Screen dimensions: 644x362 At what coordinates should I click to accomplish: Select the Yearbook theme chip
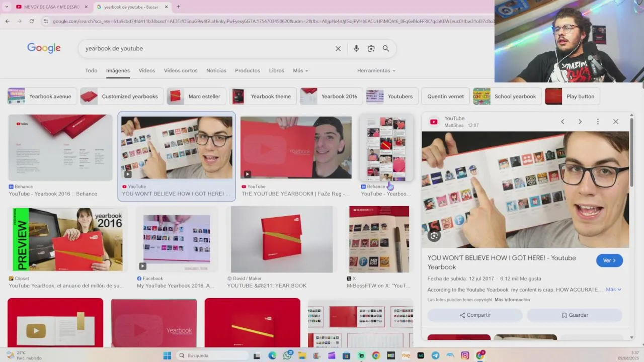pos(263,97)
